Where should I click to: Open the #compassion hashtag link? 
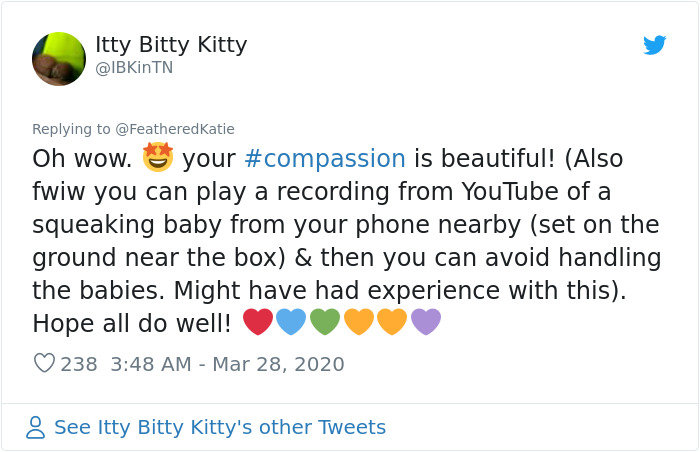pos(324,159)
